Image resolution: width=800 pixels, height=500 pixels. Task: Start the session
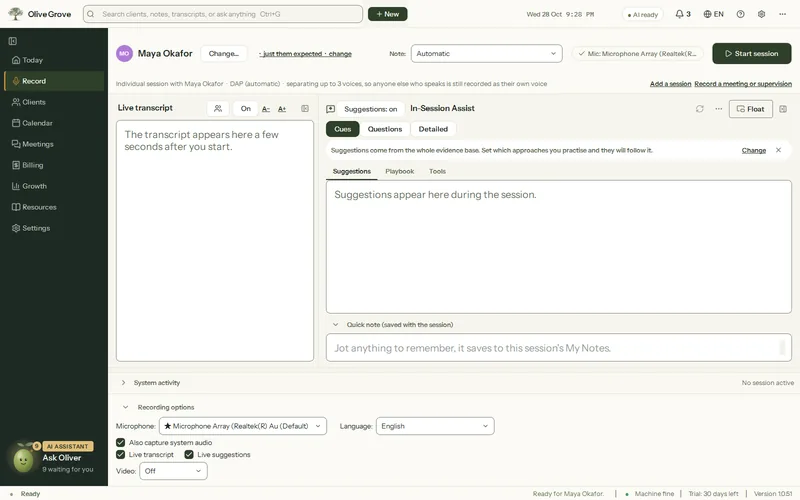coord(752,54)
